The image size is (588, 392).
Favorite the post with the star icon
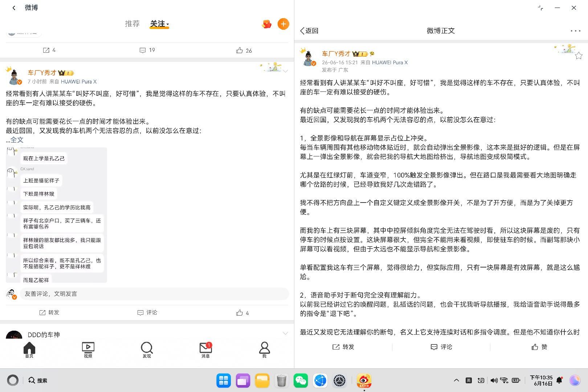pos(579,56)
